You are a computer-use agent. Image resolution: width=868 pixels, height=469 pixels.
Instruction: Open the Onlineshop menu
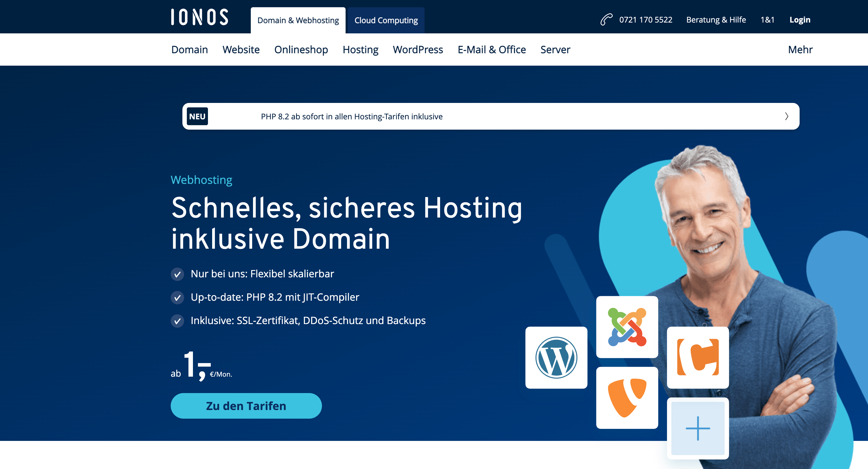click(301, 50)
